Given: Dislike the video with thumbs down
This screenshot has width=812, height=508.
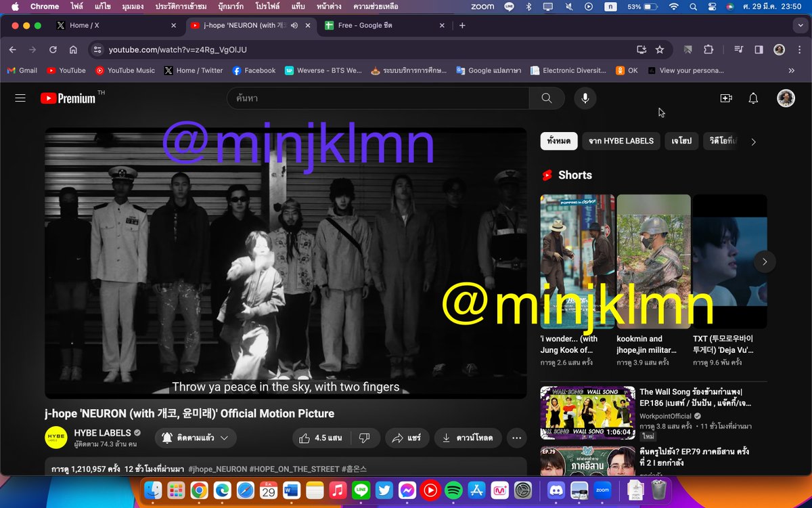Looking at the screenshot, I should click(365, 438).
